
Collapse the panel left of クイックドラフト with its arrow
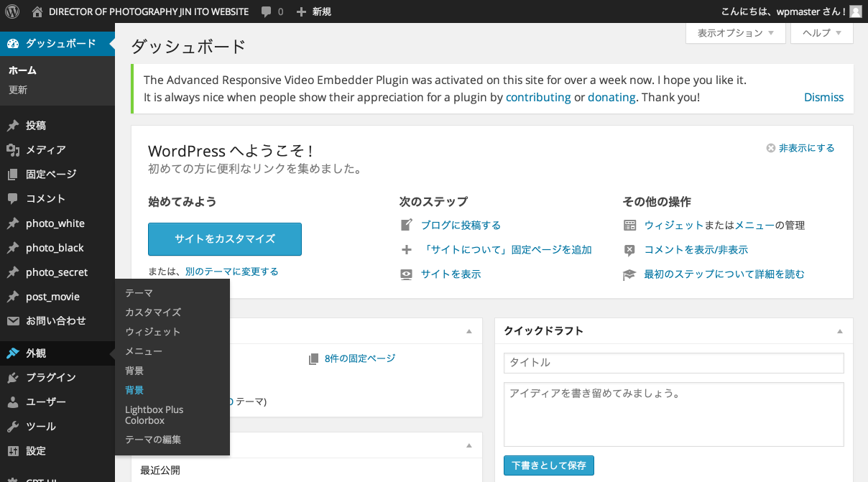pos(469,331)
